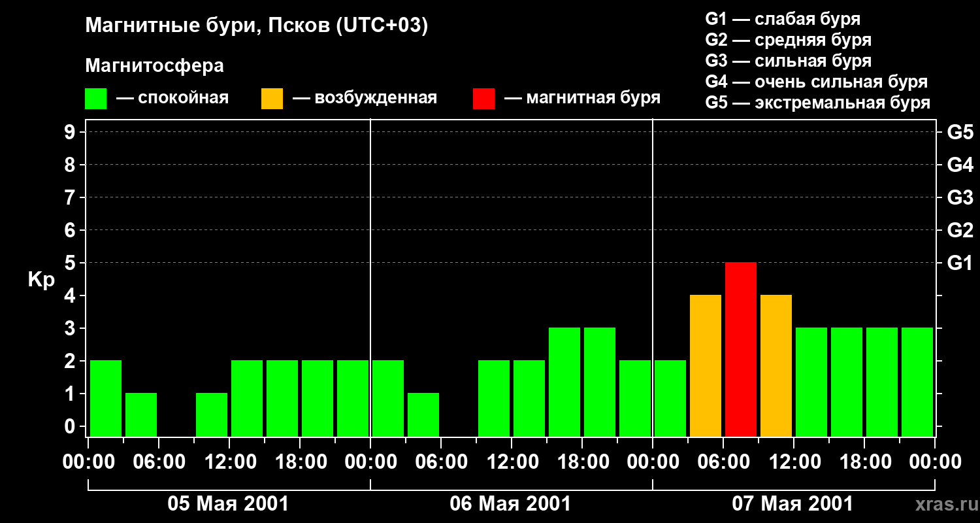Click 'G5 — экстремальная буря' description

pos(818,103)
